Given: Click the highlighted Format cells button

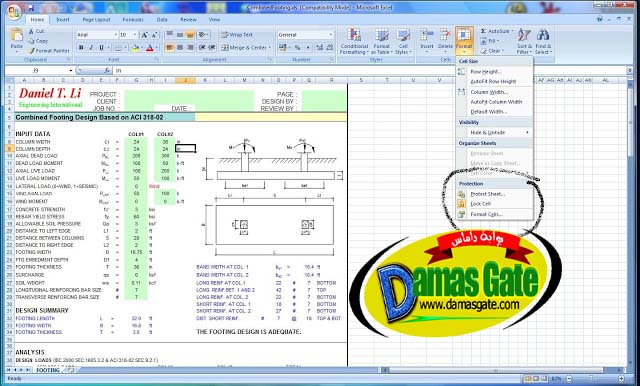Looking at the screenshot, I should point(464,41).
